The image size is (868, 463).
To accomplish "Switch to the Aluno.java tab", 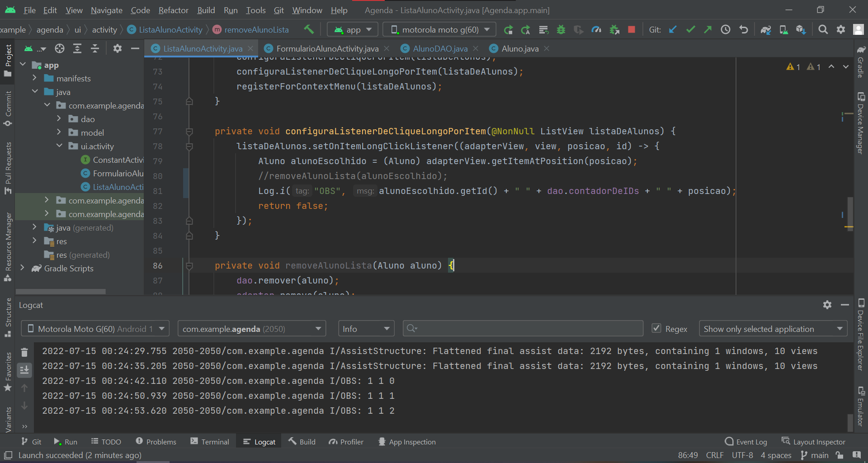I will [520, 48].
